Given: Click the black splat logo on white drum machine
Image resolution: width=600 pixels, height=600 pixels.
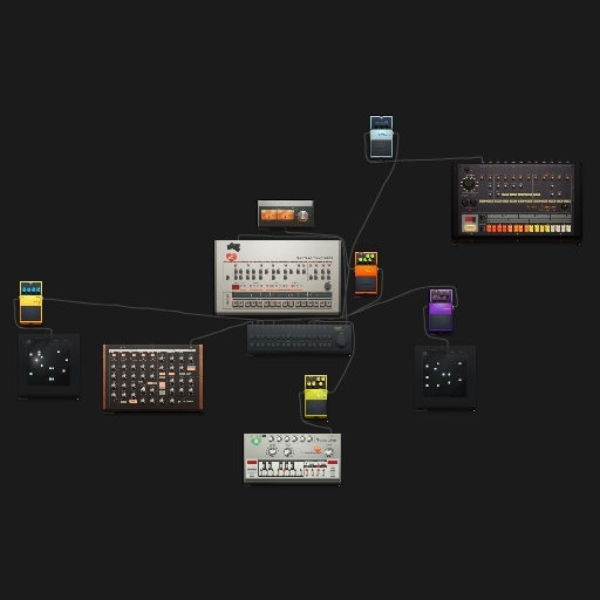Looking at the screenshot, I should click(x=233, y=247).
